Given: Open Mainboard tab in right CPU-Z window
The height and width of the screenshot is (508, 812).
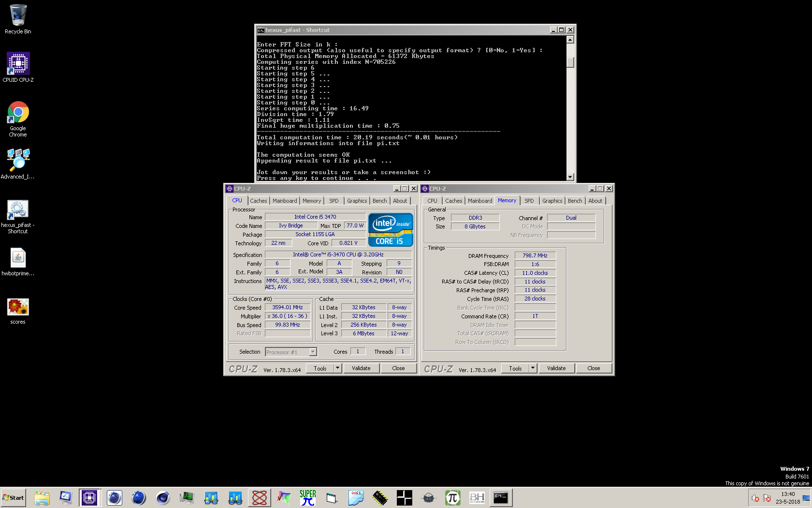Looking at the screenshot, I should tap(480, 201).
